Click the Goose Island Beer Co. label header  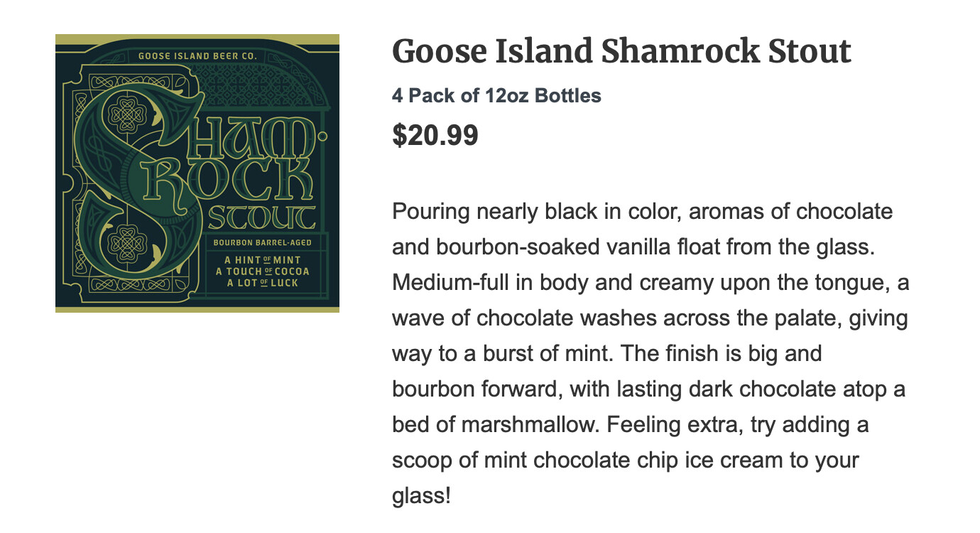[197, 56]
